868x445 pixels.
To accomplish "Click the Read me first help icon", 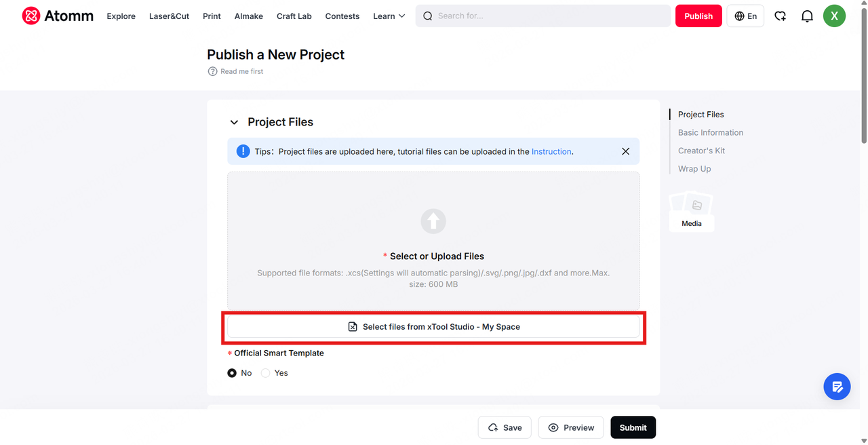I will (x=212, y=71).
